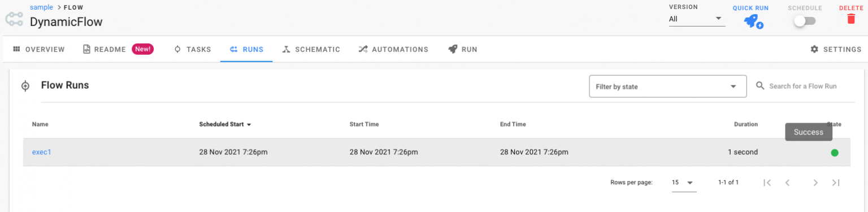The width and height of the screenshot is (868, 212).
Task: Click the Settings gear icon
Action: pos(814,49)
